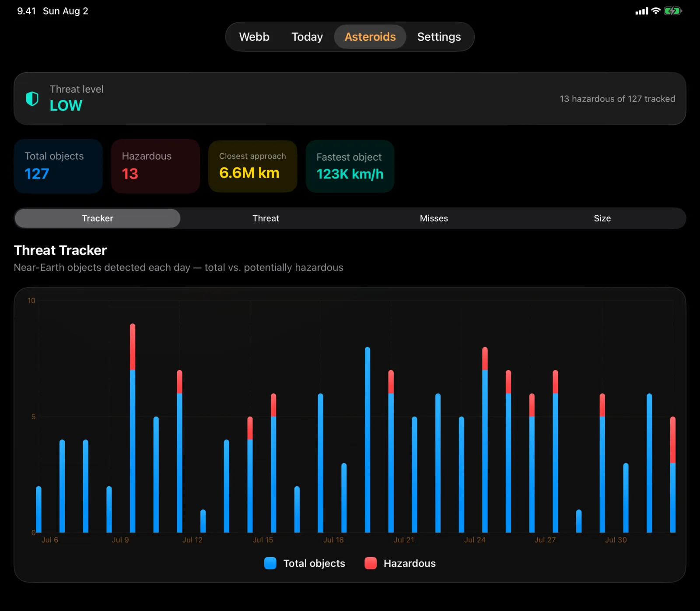Select the Jul 15 axis label

tap(263, 540)
